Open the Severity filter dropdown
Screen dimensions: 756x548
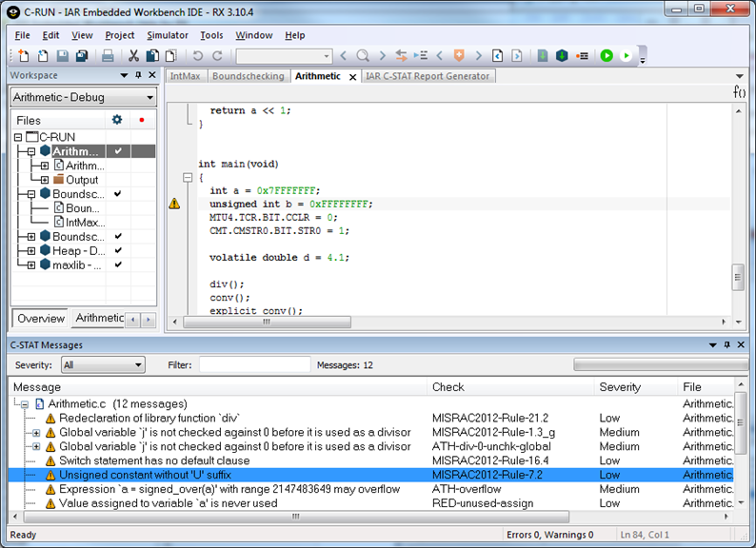(x=103, y=365)
